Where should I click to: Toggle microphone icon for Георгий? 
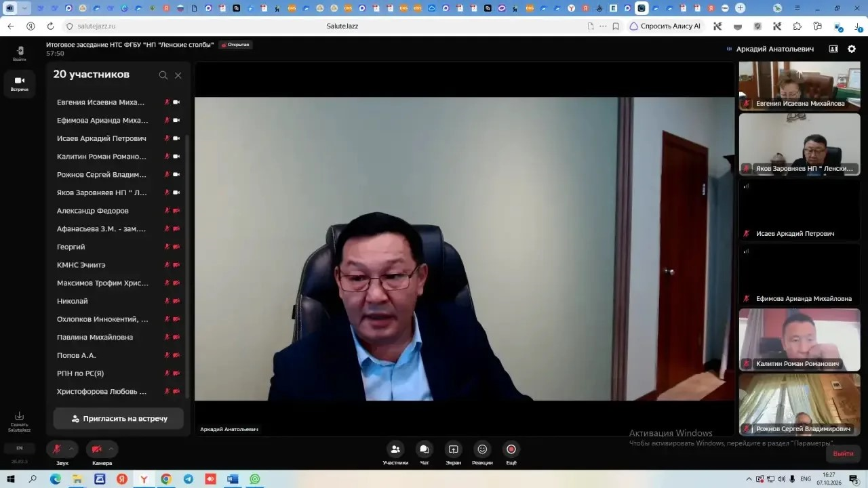coord(167,247)
